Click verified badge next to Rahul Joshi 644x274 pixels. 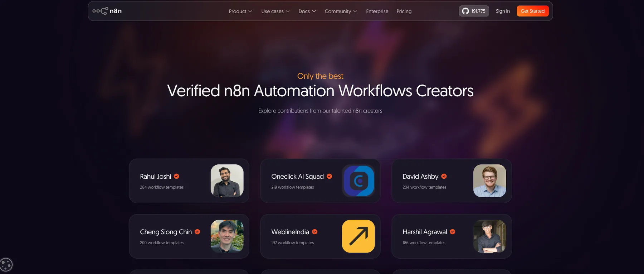(x=176, y=176)
